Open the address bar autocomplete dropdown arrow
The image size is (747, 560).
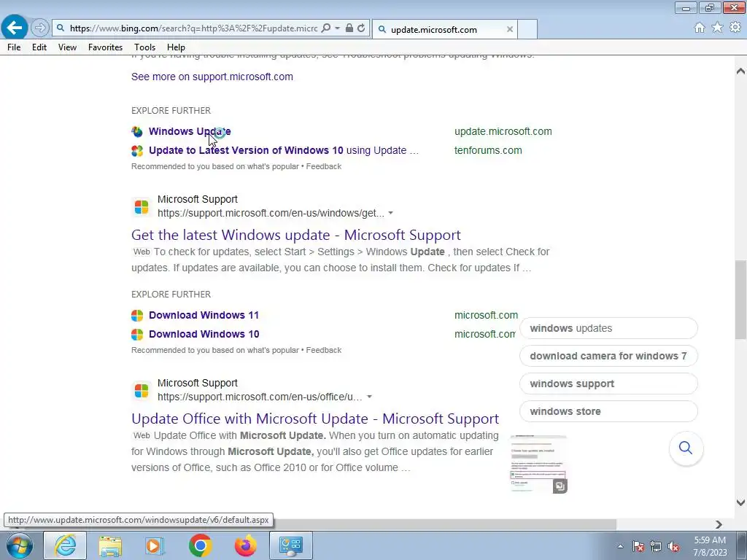point(337,28)
